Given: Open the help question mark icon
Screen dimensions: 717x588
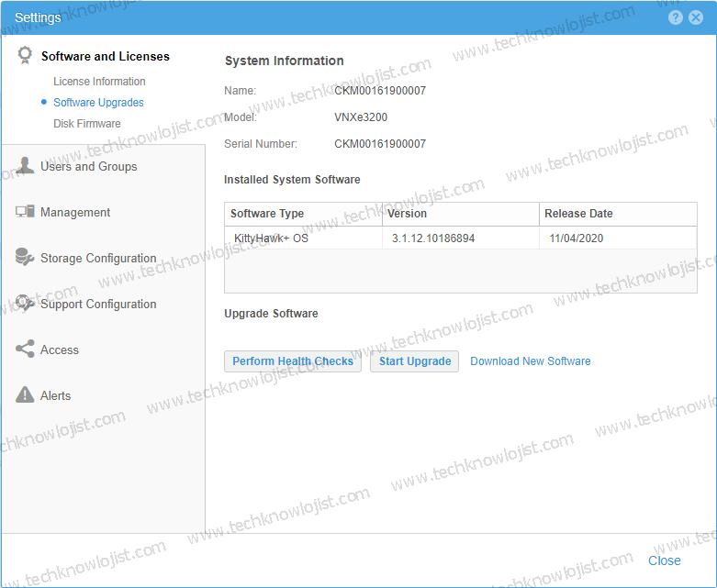Looking at the screenshot, I should coord(676,17).
